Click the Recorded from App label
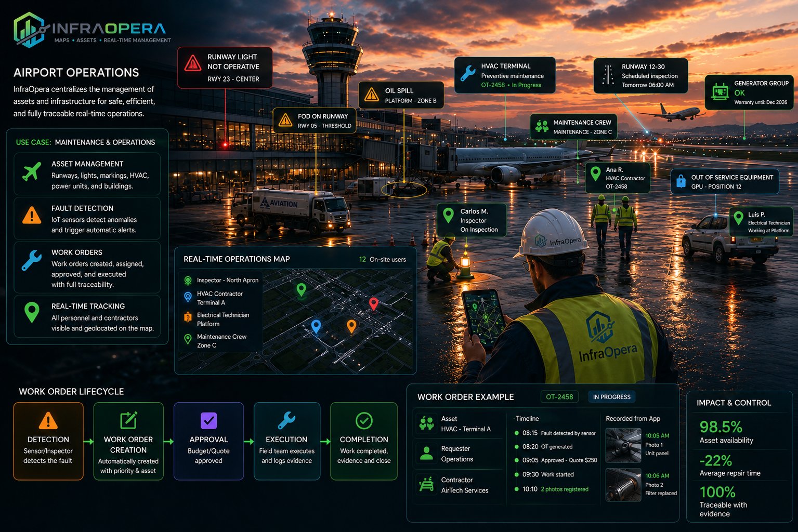798x532 pixels. point(633,419)
